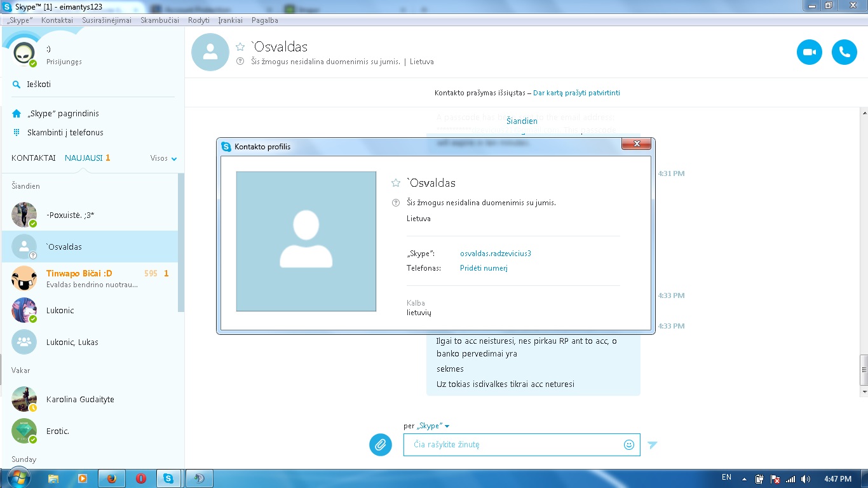Switch to the KONTAKTAI tab
This screenshot has height=488, width=868.
[x=34, y=158]
